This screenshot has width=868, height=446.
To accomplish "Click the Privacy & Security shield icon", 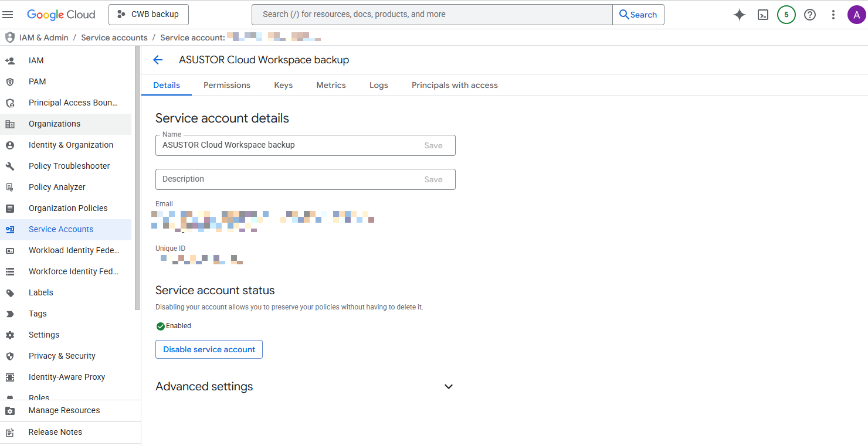I will [10, 356].
